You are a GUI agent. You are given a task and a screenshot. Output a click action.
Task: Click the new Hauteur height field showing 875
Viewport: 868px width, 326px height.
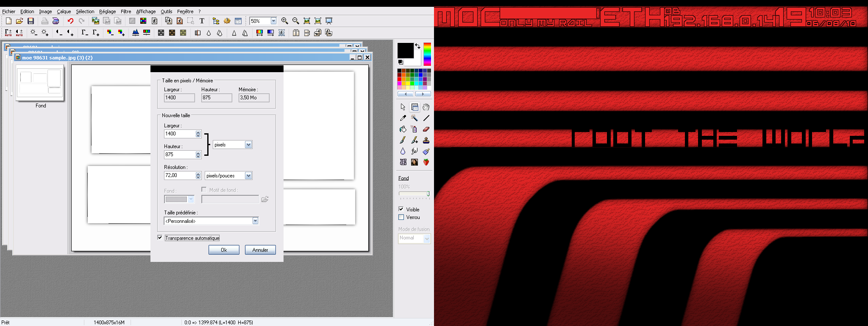180,155
